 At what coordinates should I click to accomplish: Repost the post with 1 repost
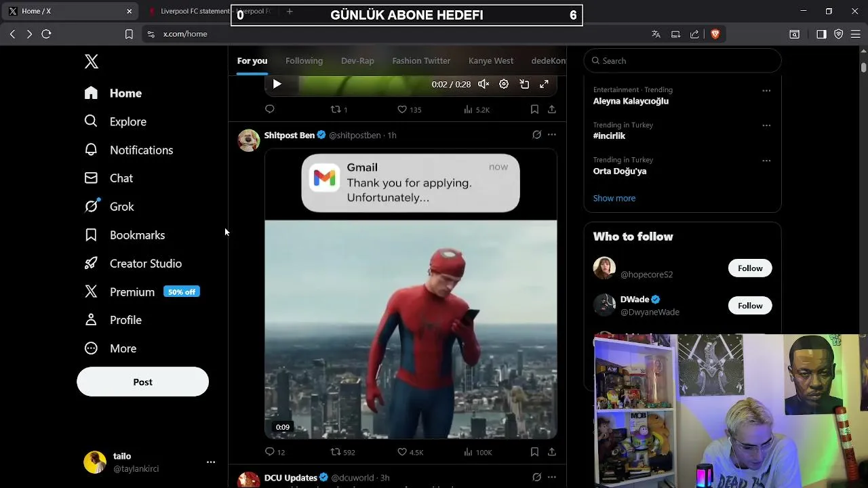339,109
